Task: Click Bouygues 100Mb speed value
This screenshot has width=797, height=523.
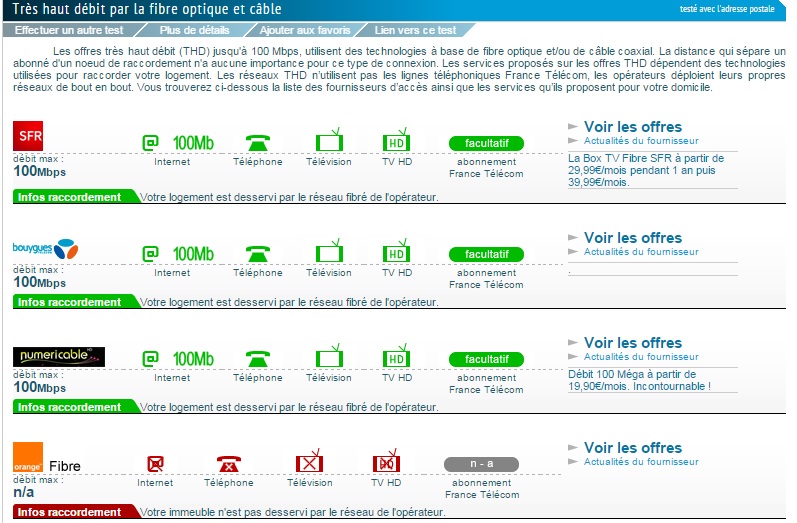Action: (x=193, y=254)
